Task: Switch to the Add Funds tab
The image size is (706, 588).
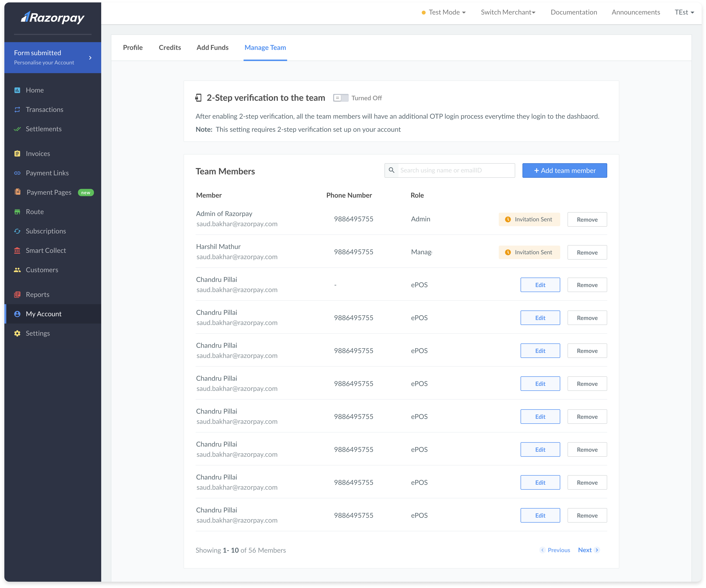Action: tap(213, 47)
